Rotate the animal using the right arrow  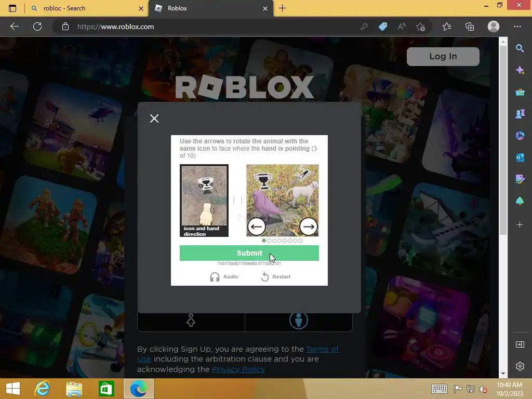[309, 227]
